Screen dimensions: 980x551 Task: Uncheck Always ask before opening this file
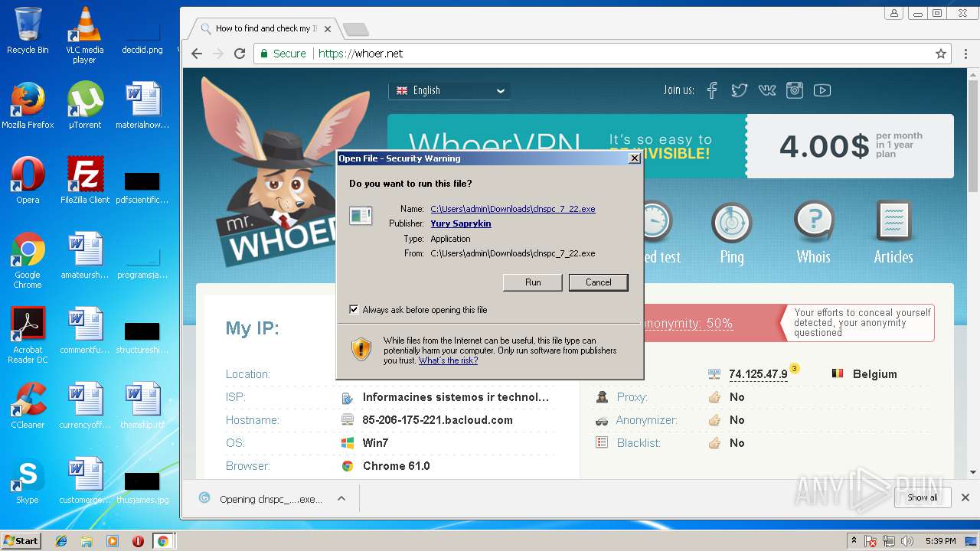click(x=354, y=310)
